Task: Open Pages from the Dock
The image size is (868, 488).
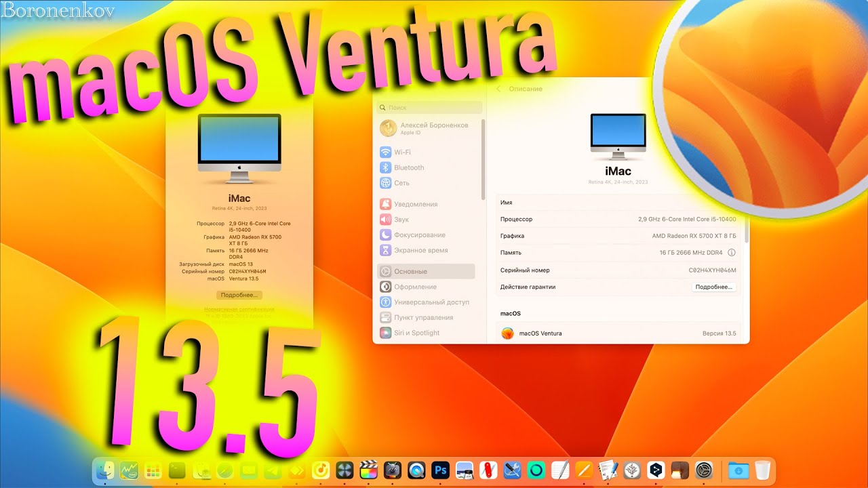Action: [x=585, y=469]
